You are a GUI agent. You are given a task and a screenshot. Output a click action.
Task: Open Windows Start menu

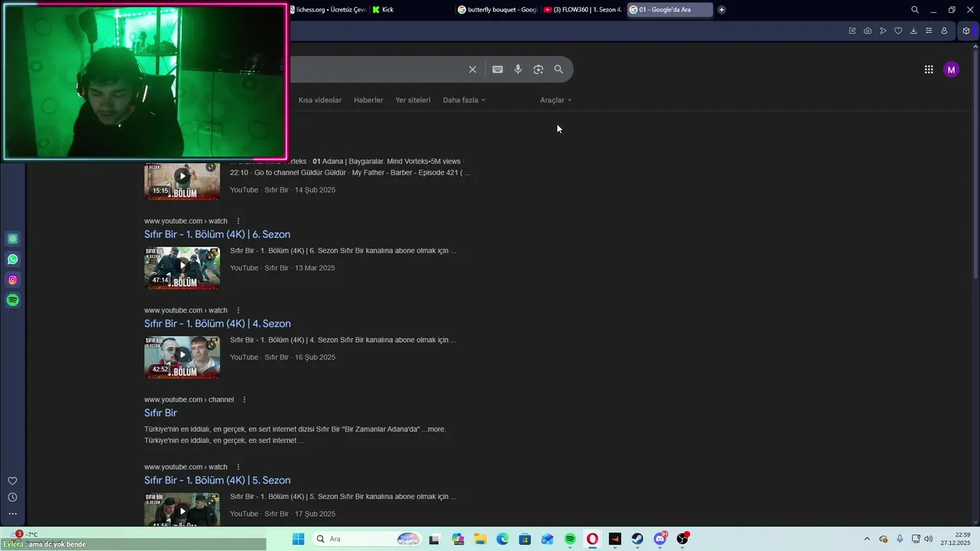[299, 540]
